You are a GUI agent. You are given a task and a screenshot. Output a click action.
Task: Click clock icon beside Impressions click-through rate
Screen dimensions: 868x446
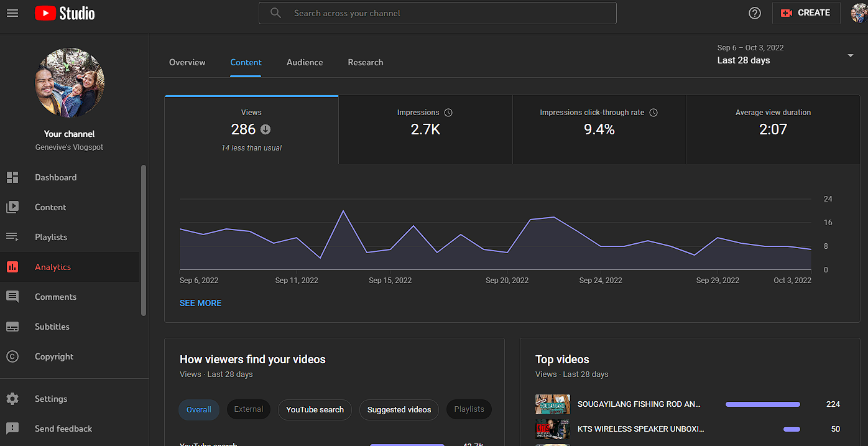click(653, 113)
